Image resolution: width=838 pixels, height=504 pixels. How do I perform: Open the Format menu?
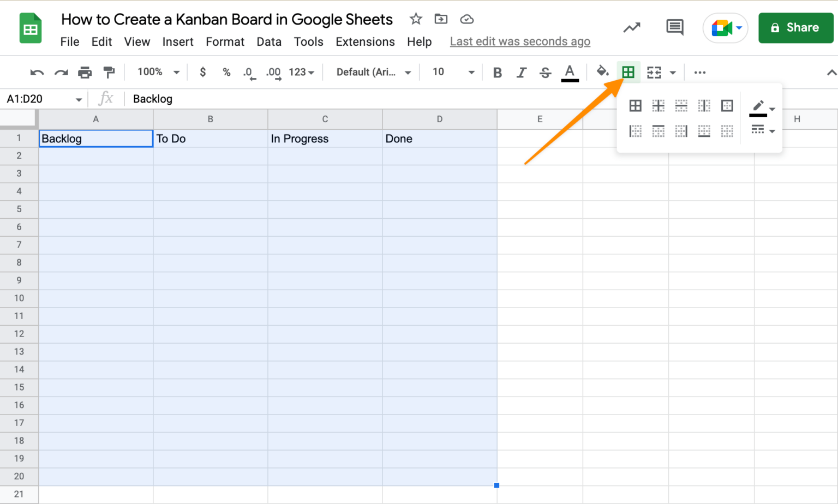225,41
